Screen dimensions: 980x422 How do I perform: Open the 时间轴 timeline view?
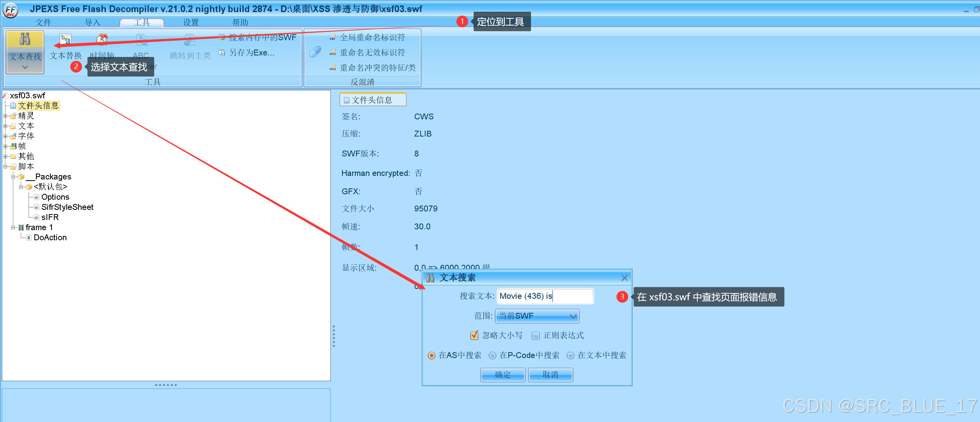(102, 45)
